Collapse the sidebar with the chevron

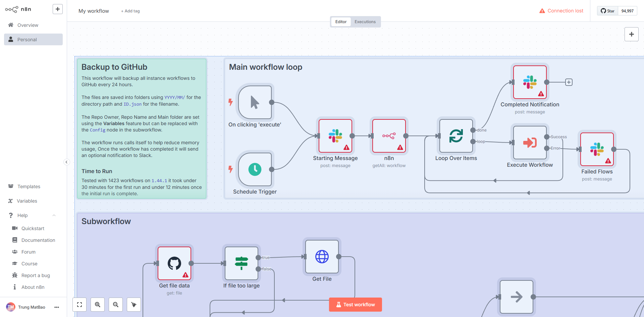[66, 162]
